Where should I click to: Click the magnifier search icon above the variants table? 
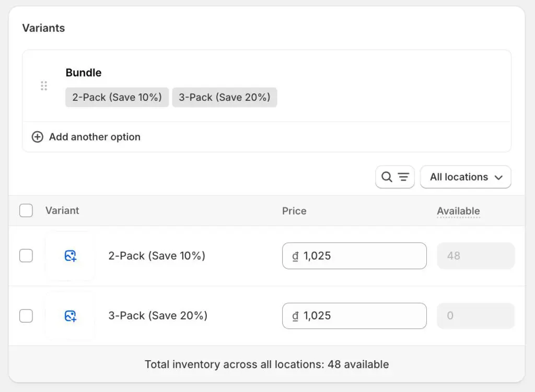(387, 177)
